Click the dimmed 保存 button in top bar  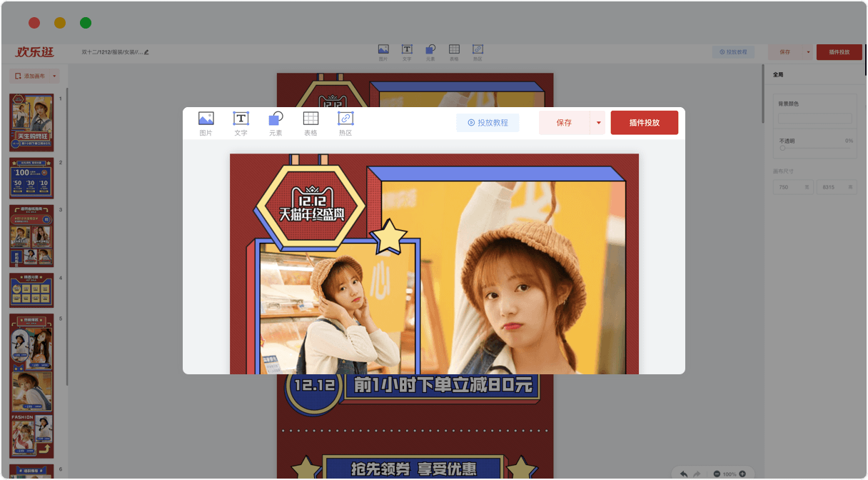[785, 52]
